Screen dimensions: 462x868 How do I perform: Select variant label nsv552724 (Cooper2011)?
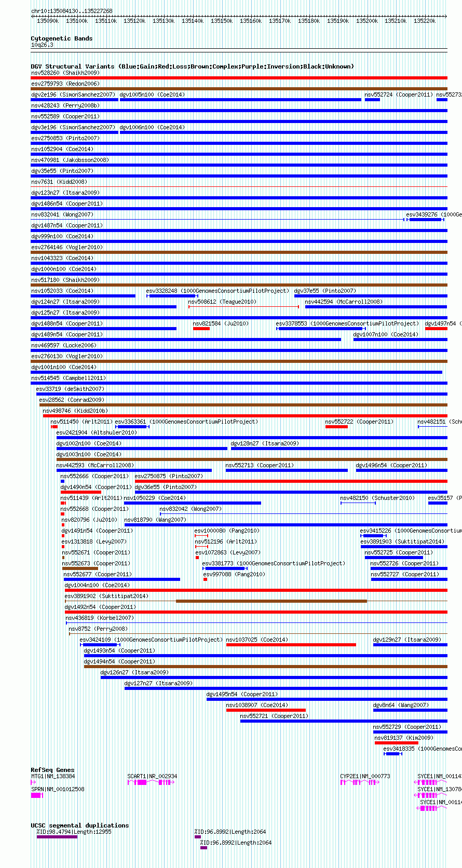click(399, 94)
